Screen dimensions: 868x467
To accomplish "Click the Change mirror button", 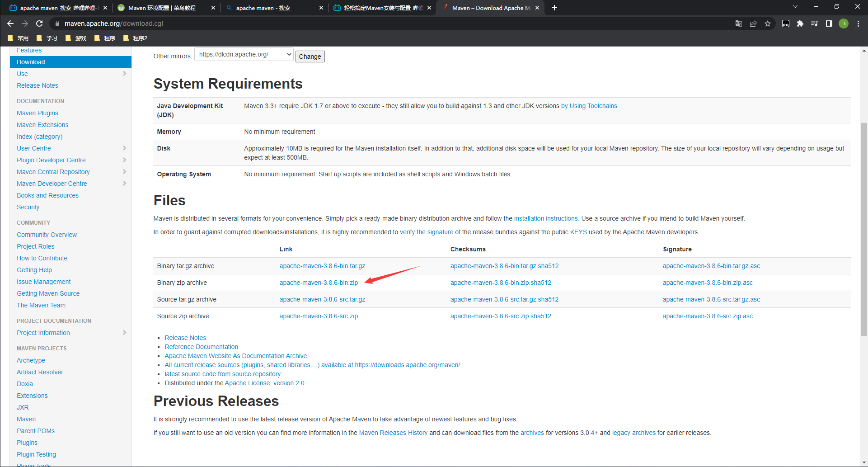I will [x=310, y=57].
